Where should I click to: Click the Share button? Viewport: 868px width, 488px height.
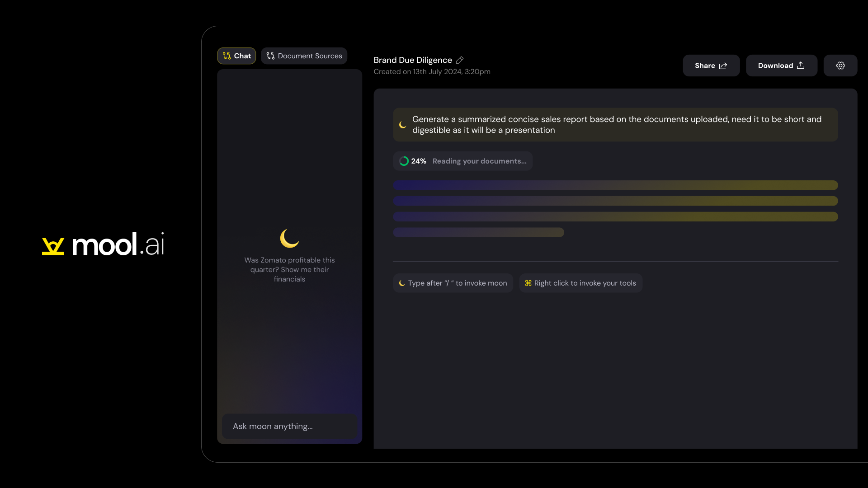[711, 66]
